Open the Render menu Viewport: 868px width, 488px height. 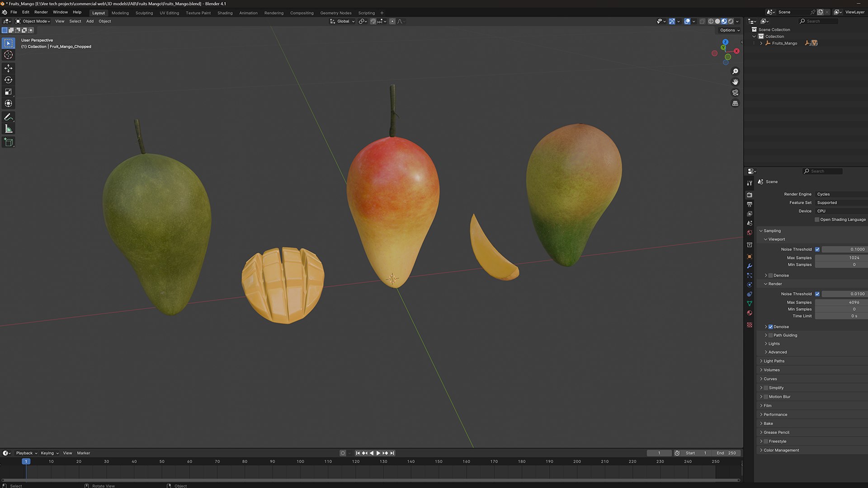pos(41,12)
